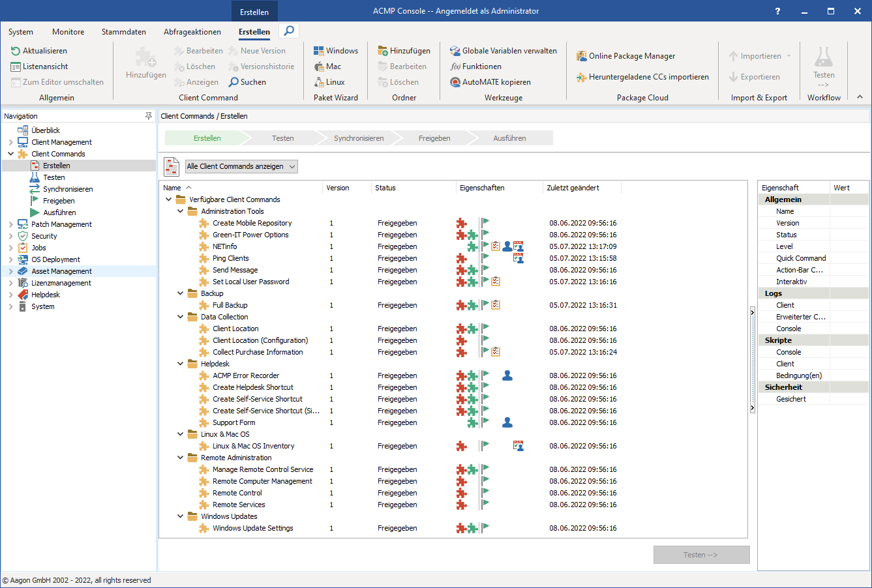Open the Alle Client Commands anzeigen dropdown
This screenshot has width=872, height=588.
click(x=241, y=166)
